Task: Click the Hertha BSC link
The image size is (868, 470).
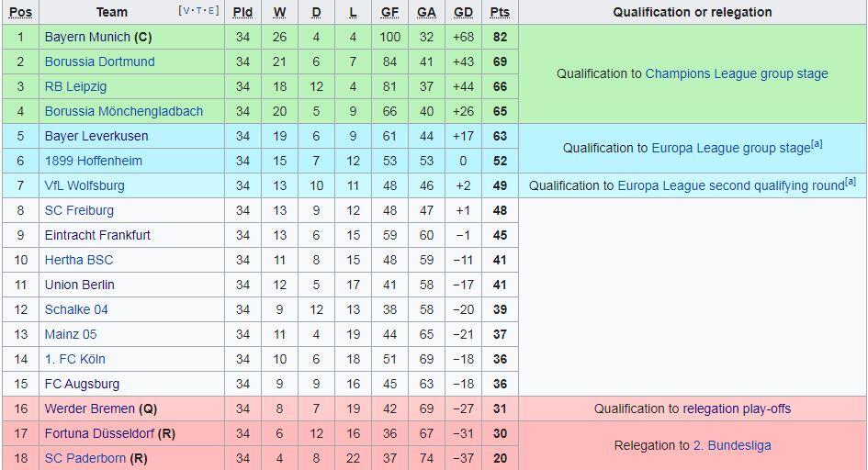Action: [79, 261]
